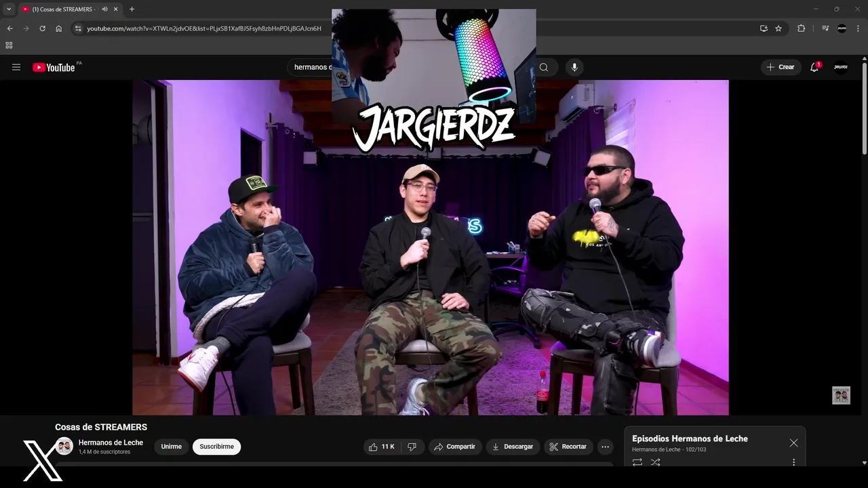Click the video player to pause
The width and height of the screenshot is (868, 488).
pos(430,247)
